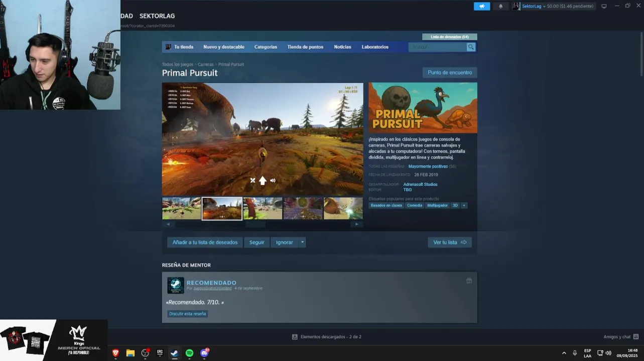Open File Explorer from taskbar
This screenshot has width=644, height=361.
(130, 353)
